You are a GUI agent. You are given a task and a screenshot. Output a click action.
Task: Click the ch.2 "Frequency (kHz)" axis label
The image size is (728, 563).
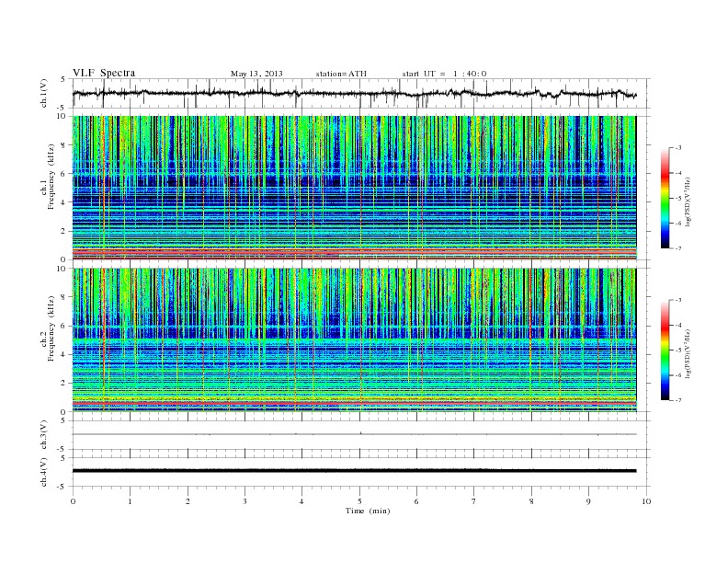click(x=51, y=327)
